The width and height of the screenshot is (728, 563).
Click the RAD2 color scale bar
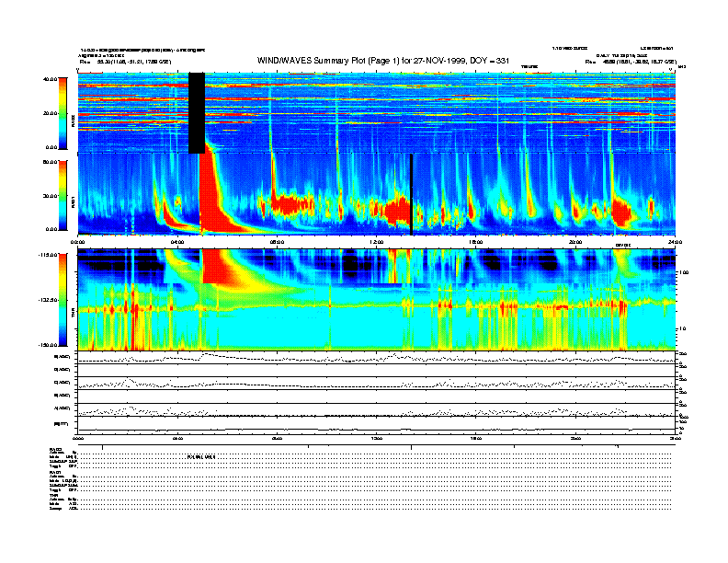(63, 113)
